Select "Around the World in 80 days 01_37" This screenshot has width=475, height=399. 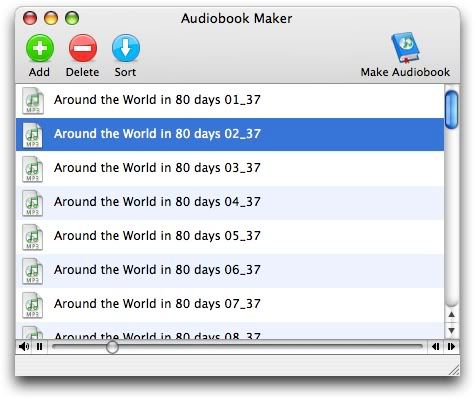click(230, 100)
